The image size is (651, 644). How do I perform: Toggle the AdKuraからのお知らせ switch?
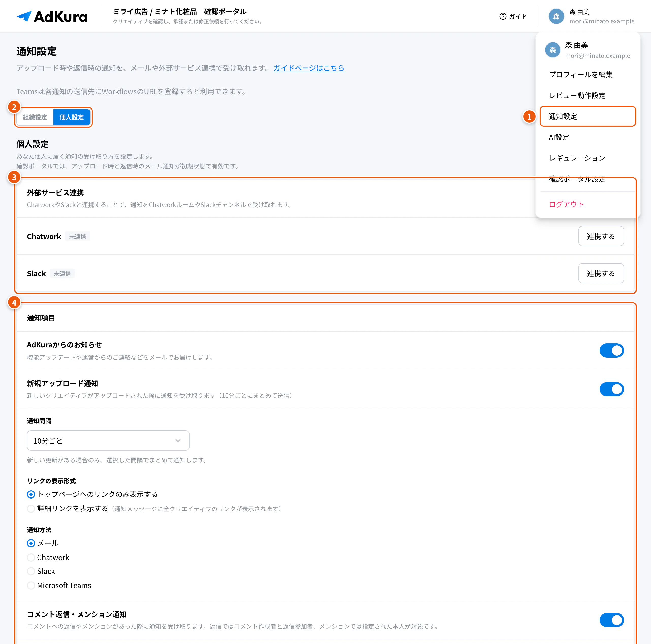pyautogui.click(x=611, y=350)
